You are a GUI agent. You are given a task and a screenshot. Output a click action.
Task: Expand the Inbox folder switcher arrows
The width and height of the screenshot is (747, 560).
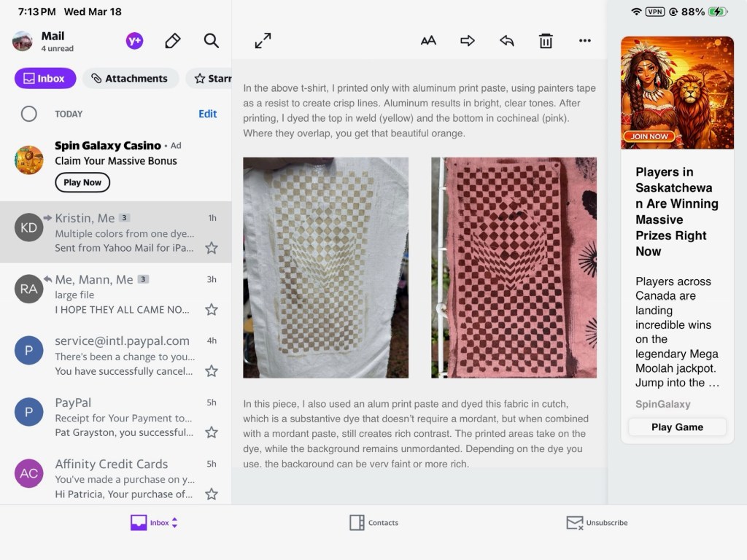[174, 523]
